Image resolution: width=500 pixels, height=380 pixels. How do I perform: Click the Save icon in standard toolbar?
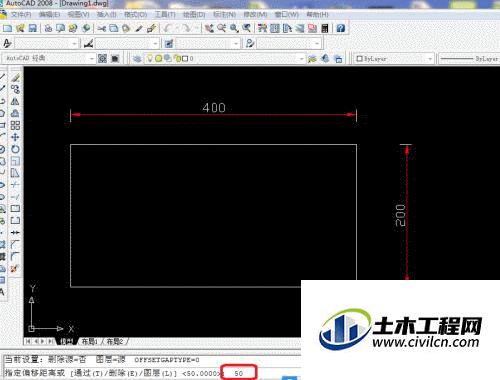click(x=33, y=28)
